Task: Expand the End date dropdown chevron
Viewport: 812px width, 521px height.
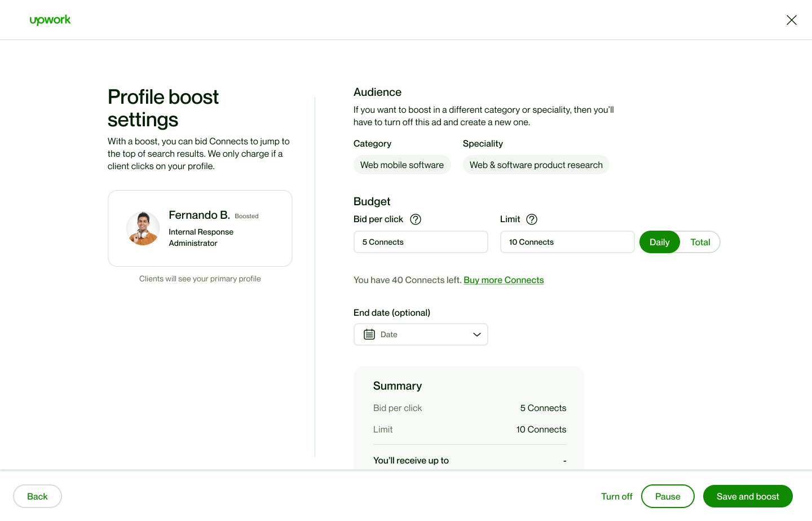Action: (x=476, y=334)
